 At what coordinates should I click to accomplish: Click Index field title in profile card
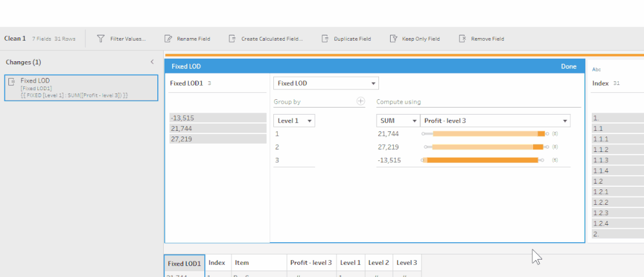coord(600,83)
